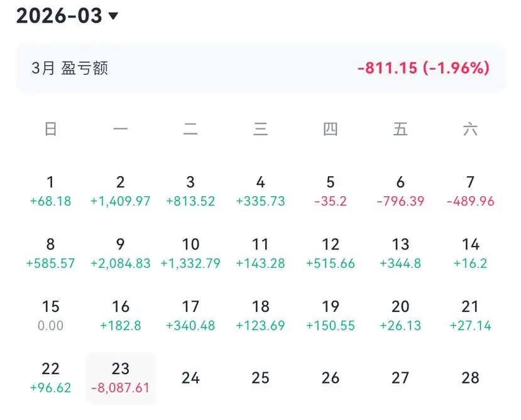521x420 pixels.
Task: Select day 9 with +2,084.83
Action: (x=120, y=253)
